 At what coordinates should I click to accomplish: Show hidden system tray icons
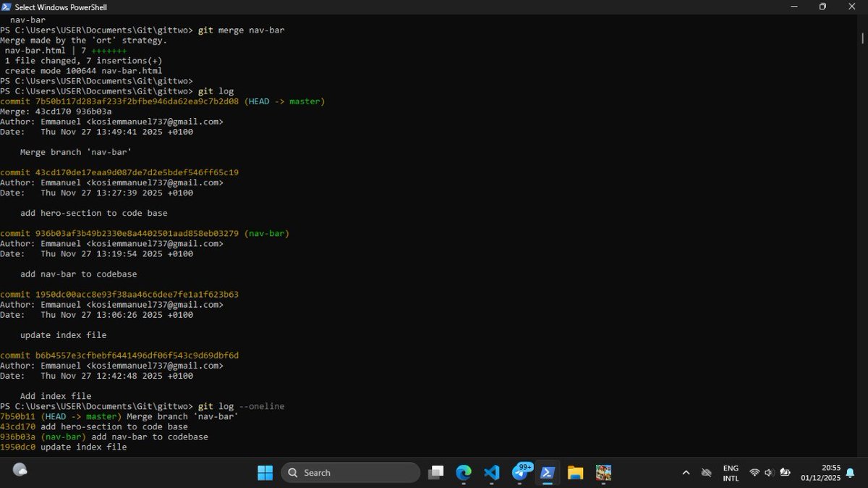686,473
